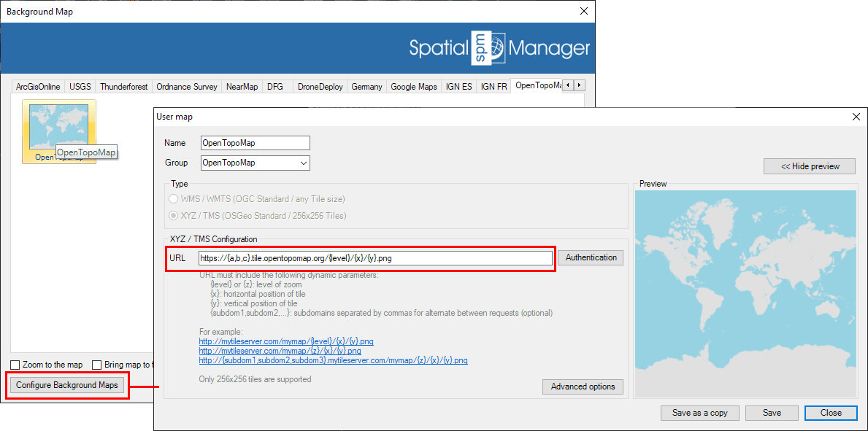Open the NearMap tab
Screen dimensions: 868x431
tap(242, 87)
